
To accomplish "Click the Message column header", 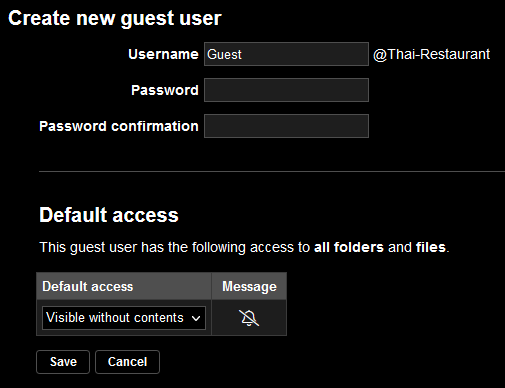I will tap(249, 286).
